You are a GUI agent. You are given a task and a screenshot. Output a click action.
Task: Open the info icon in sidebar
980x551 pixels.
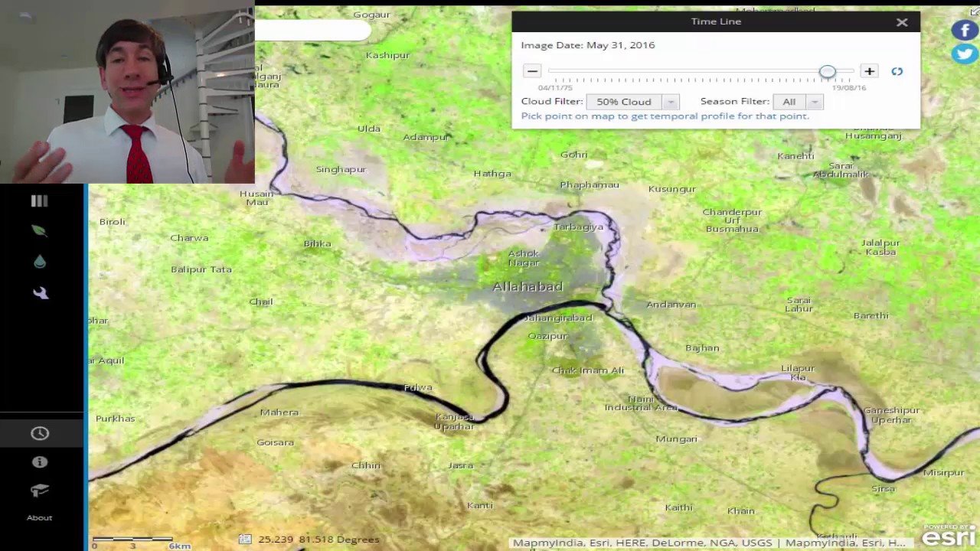40,462
